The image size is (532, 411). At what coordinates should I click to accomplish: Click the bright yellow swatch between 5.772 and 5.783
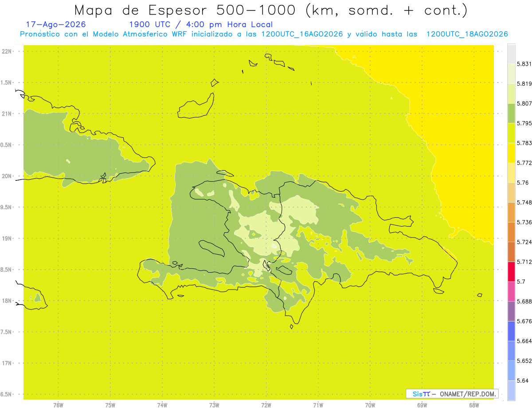click(511, 153)
